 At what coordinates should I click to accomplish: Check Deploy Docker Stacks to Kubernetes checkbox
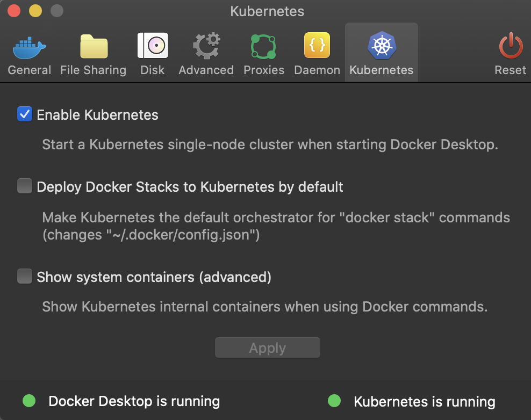(25, 186)
